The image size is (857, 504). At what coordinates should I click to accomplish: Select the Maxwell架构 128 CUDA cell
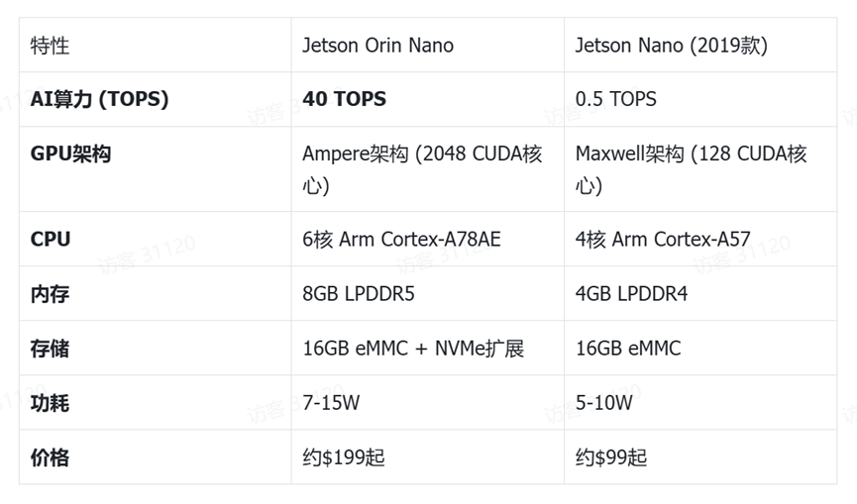point(691,169)
